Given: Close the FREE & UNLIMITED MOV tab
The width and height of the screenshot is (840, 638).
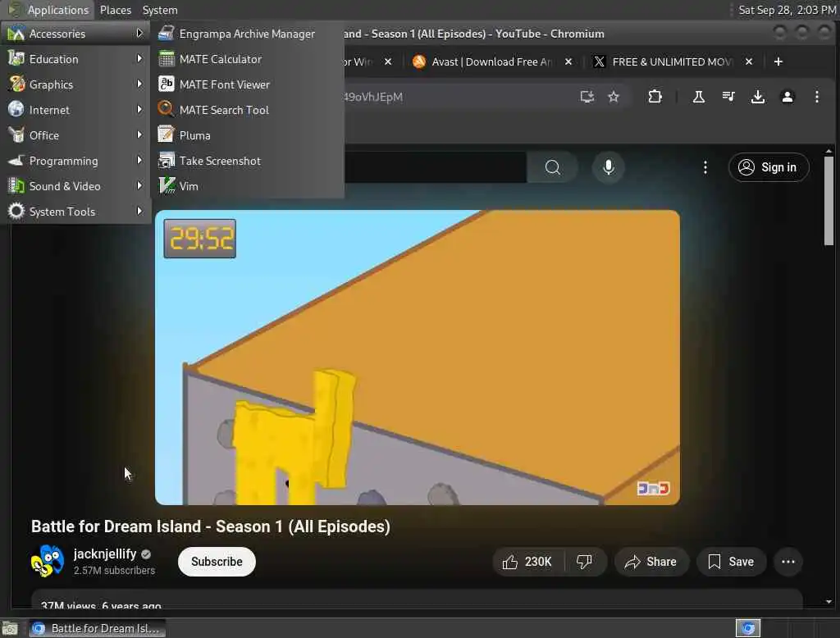Looking at the screenshot, I should pos(749,62).
